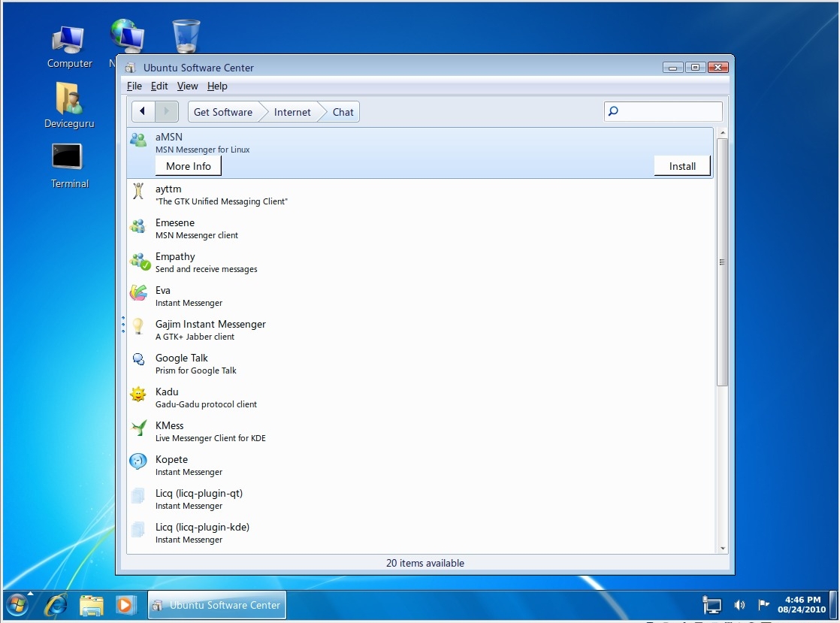Screen dimensions: 840x623
Task: Select the Empathy list entry
Action: (420, 262)
